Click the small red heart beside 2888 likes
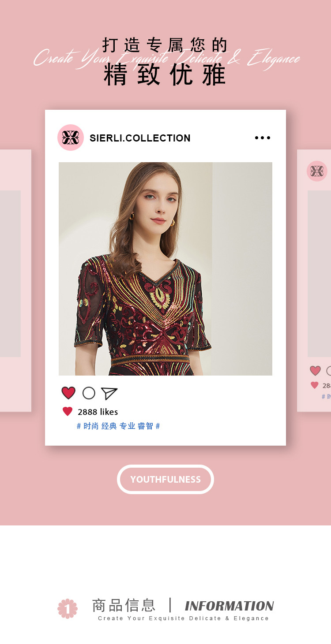The image size is (331, 644). 68,411
